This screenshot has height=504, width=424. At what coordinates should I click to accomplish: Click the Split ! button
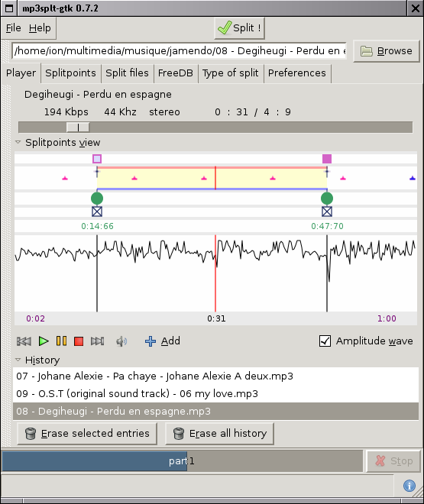tap(239, 28)
